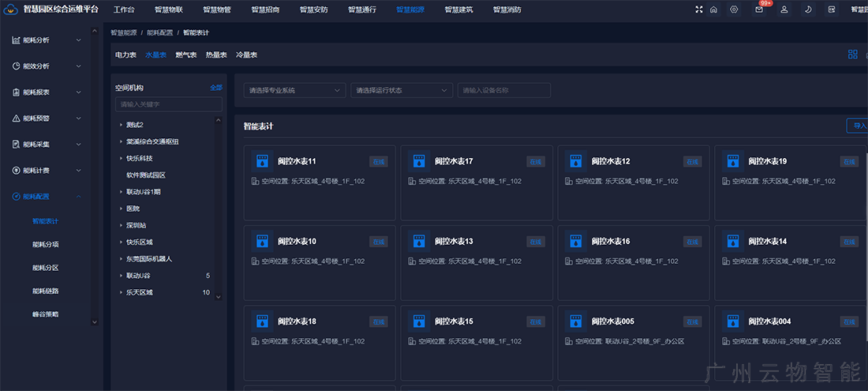Open the 请选择专业系统 dropdown

click(x=294, y=90)
